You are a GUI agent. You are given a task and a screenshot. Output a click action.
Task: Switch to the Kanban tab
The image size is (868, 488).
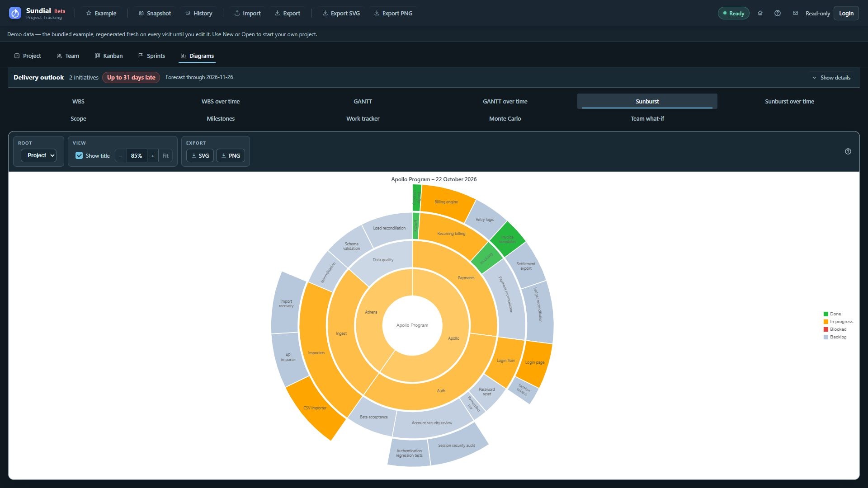coord(108,56)
